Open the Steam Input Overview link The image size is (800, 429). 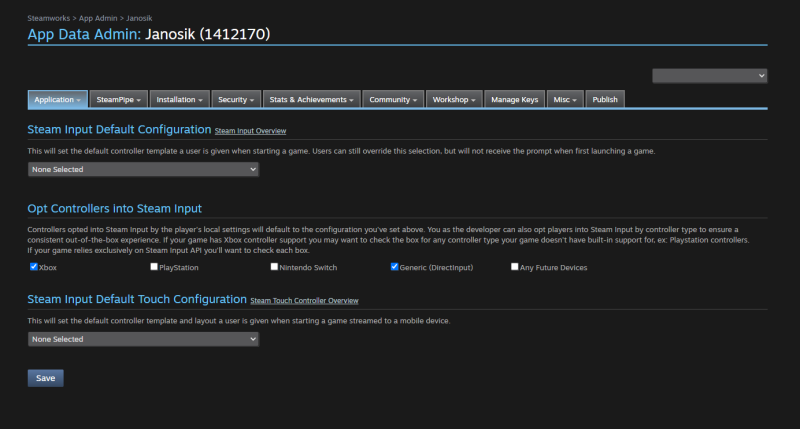pyautogui.click(x=251, y=131)
